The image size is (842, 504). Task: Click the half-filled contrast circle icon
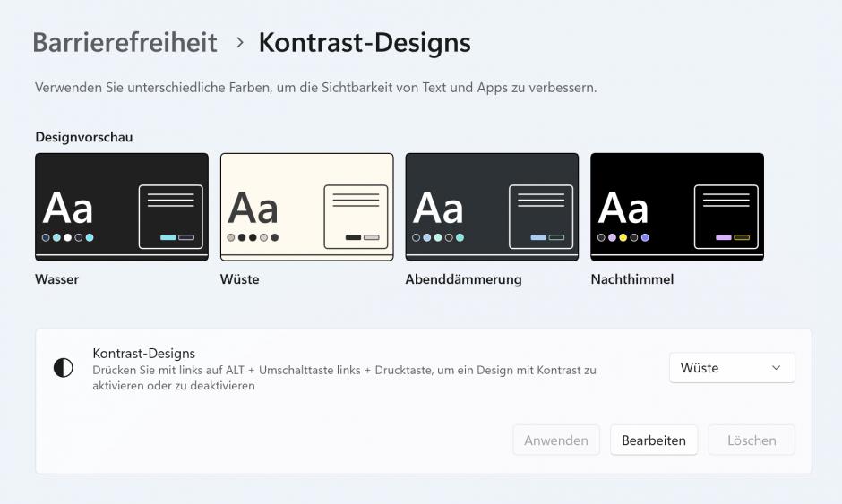[x=64, y=368]
